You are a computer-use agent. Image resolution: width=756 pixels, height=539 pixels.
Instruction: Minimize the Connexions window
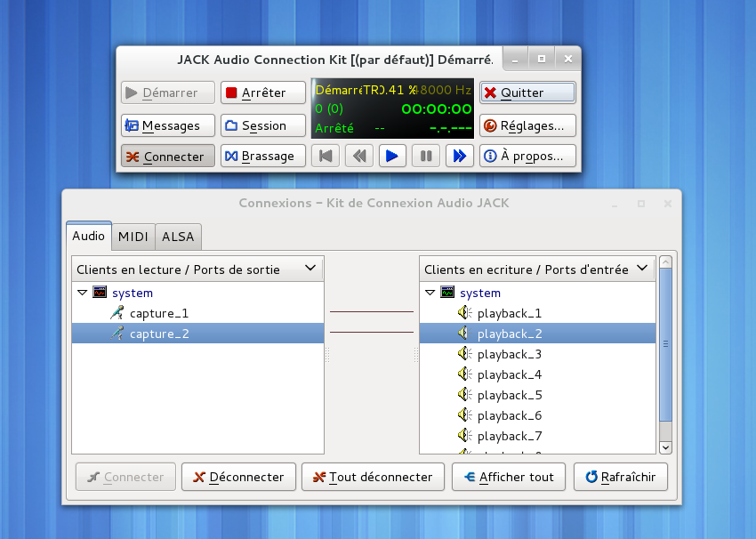click(x=615, y=205)
